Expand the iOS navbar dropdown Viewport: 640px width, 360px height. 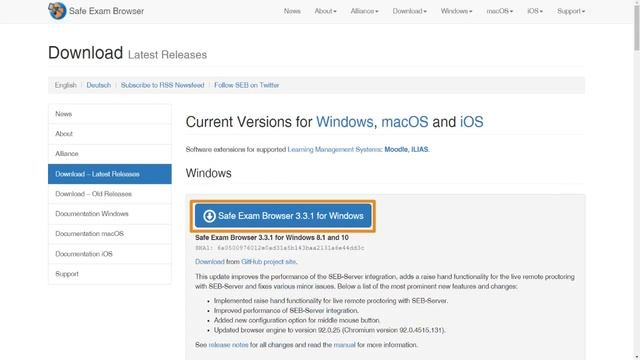click(x=535, y=11)
